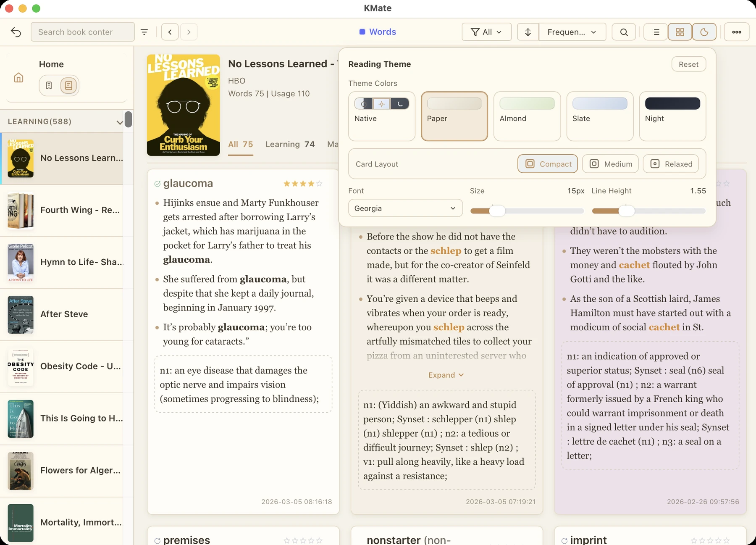Open After Steve book in sidebar

[x=62, y=315]
